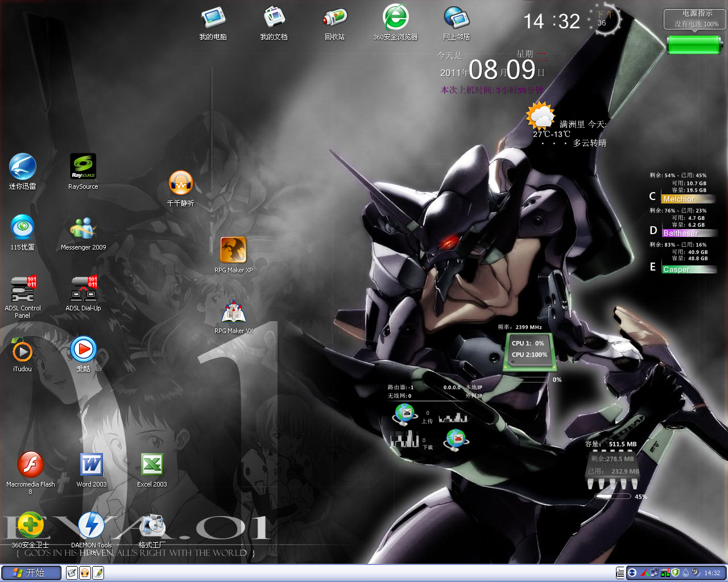Click the ADSL connection tray icon
Viewport: 728px width, 582px height.
pos(665,573)
